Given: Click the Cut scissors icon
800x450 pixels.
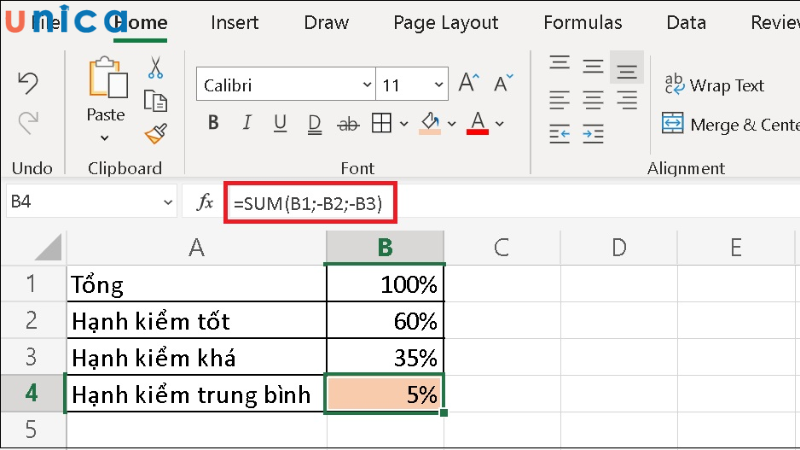Looking at the screenshot, I should pos(155,69).
